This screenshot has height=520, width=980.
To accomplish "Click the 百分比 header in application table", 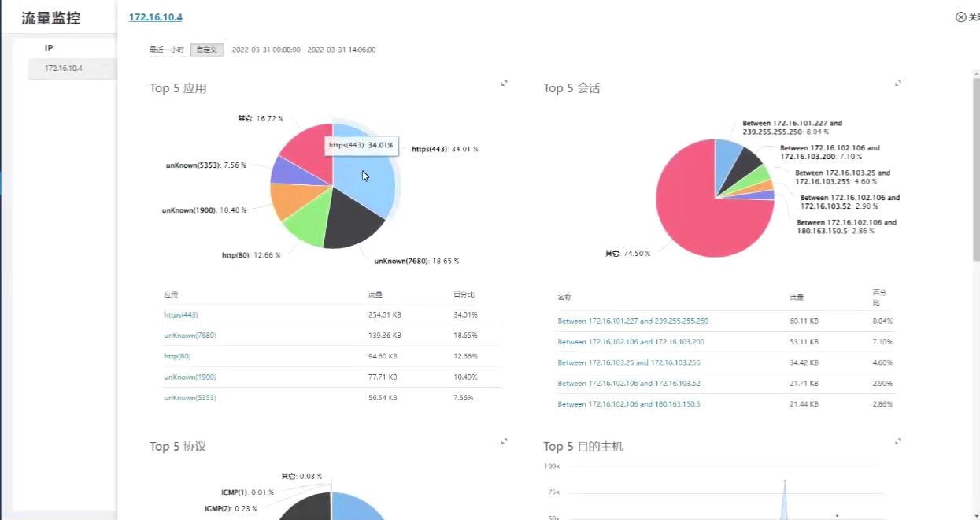I will tap(464, 295).
